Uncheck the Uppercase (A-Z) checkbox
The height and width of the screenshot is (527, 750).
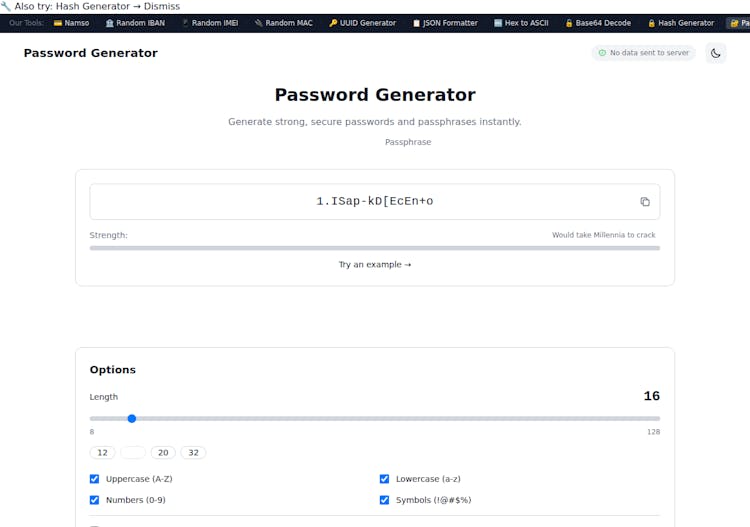tap(94, 479)
